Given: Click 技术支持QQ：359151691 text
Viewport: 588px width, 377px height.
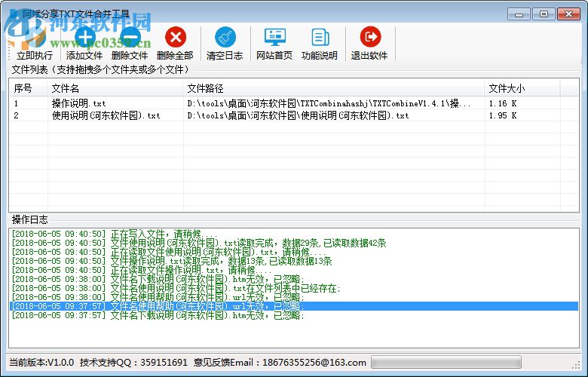Looking at the screenshot, I should pyautogui.click(x=133, y=363).
